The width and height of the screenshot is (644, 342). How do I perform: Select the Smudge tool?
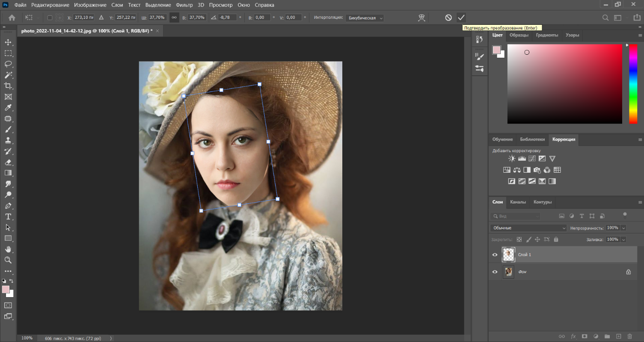click(8, 184)
